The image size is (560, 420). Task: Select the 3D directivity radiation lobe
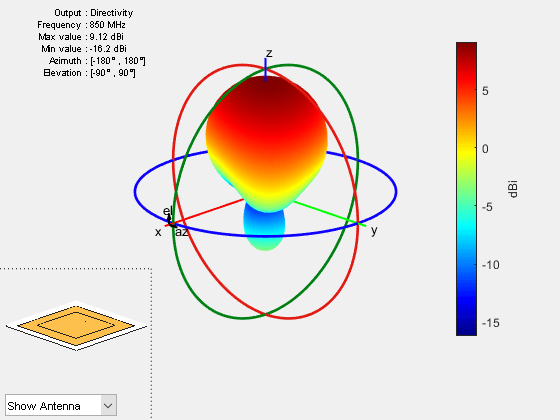point(266,143)
